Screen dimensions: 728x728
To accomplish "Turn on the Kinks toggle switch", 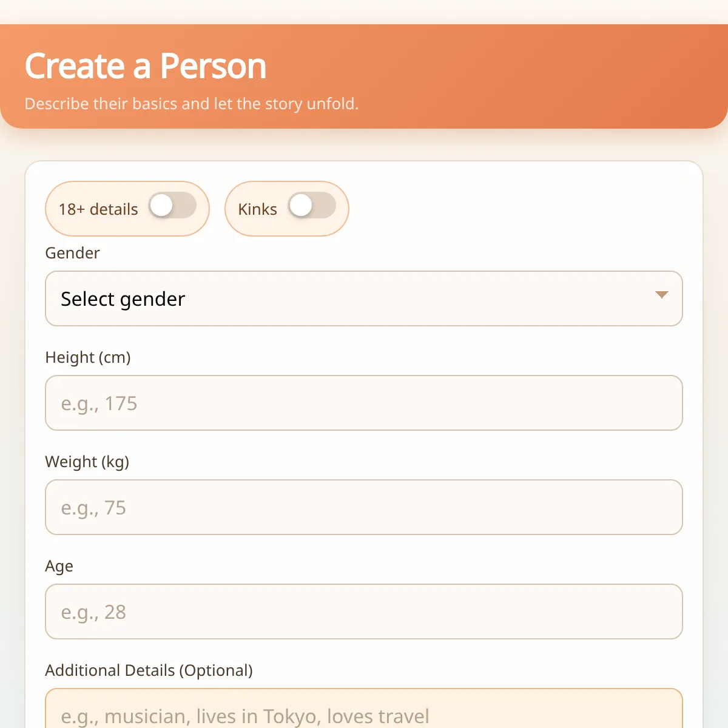I will (x=312, y=206).
